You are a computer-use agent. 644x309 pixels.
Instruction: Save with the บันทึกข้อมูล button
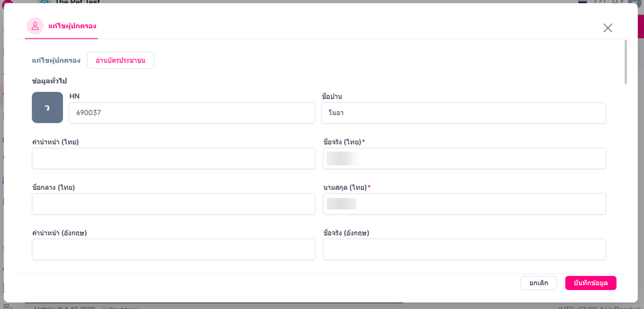point(591,283)
